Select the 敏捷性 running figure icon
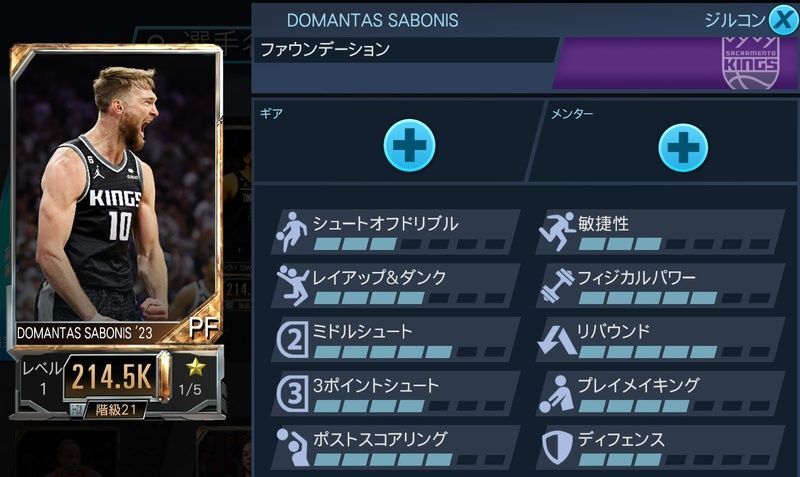The image size is (800, 477). [x=557, y=232]
